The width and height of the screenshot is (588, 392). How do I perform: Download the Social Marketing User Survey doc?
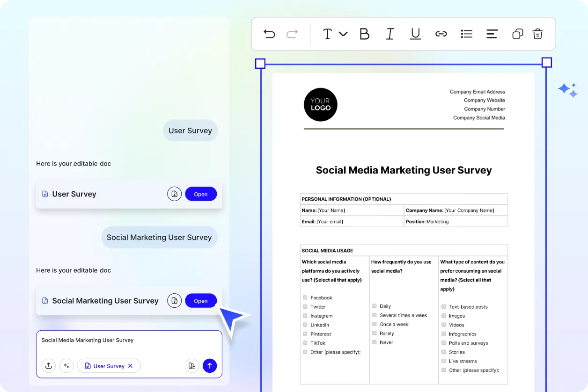pyautogui.click(x=174, y=300)
